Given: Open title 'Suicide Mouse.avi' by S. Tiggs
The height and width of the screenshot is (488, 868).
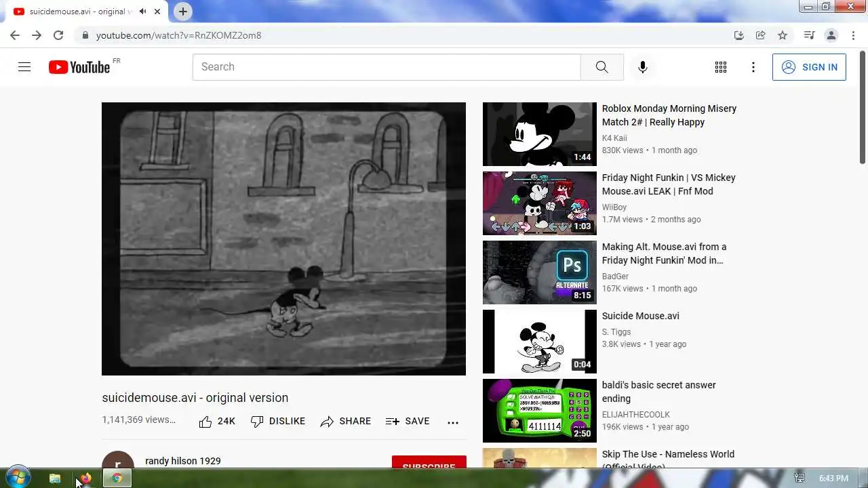Looking at the screenshot, I should click(641, 316).
